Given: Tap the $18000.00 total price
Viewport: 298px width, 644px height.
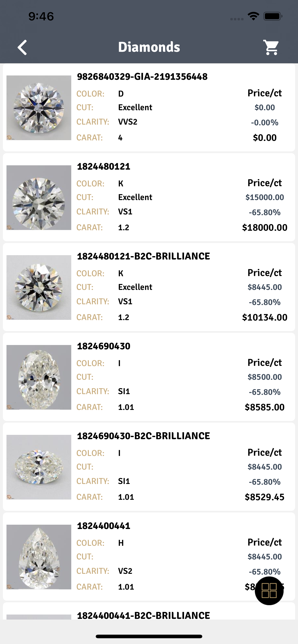Looking at the screenshot, I should click(264, 228).
